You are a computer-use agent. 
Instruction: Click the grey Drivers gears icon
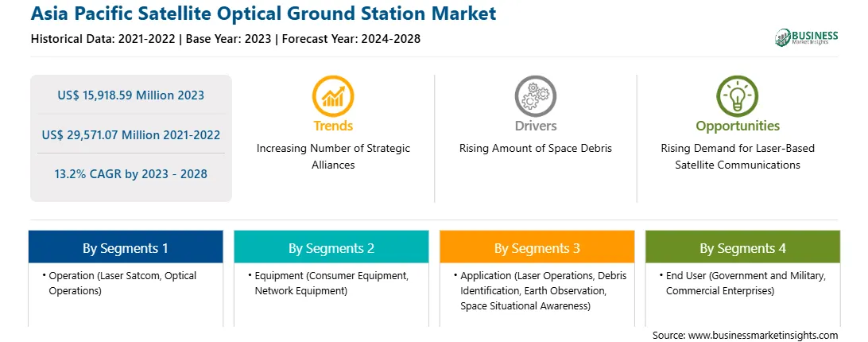(x=535, y=96)
